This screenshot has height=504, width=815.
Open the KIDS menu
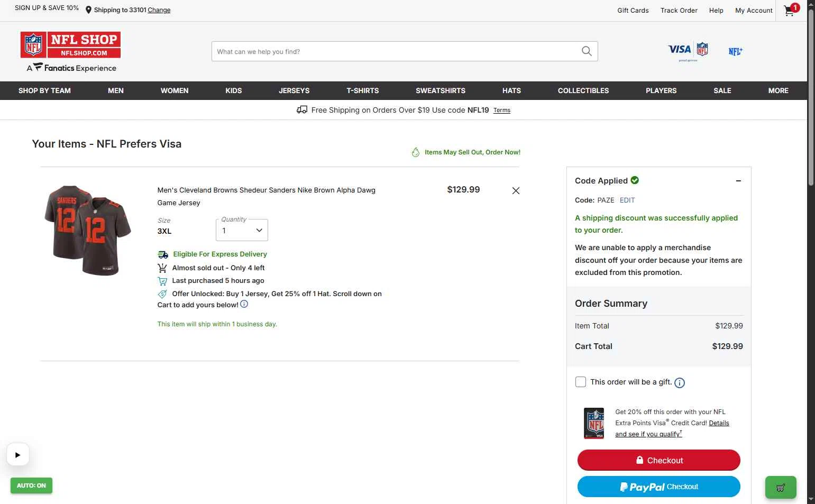click(x=234, y=90)
